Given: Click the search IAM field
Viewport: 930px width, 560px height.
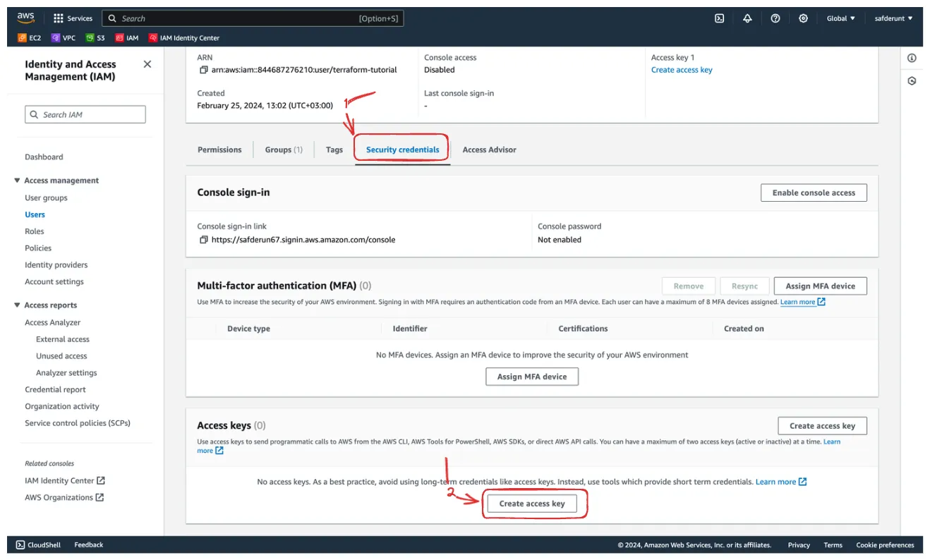Looking at the screenshot, I should 85,114.
